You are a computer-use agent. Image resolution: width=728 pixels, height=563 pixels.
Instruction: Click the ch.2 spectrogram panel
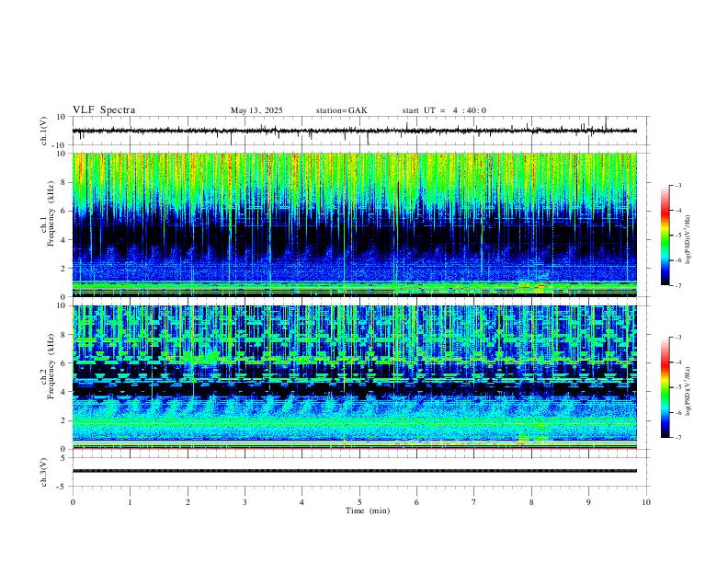point(354,377)
